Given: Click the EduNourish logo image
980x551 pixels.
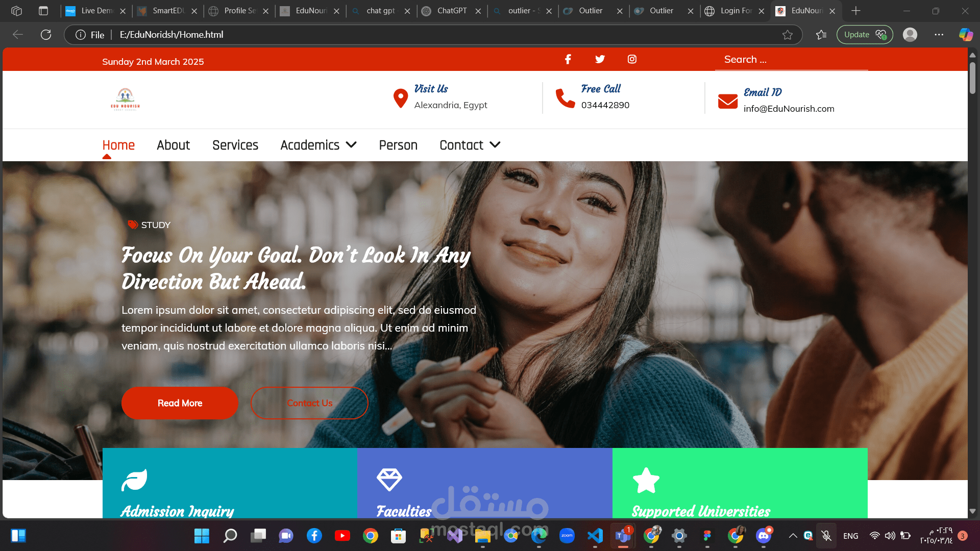Looking at the screenshot, I should (125, 99).
